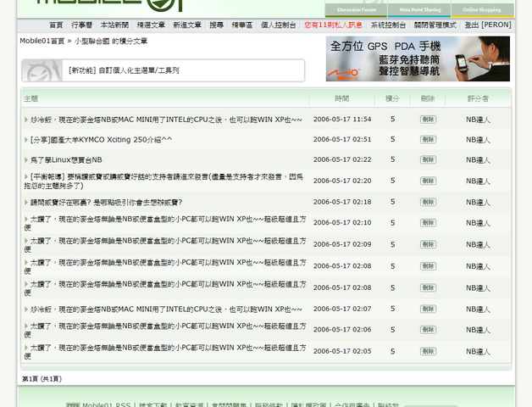
Task: Click the 主題 column header
Action: point(30,98)
